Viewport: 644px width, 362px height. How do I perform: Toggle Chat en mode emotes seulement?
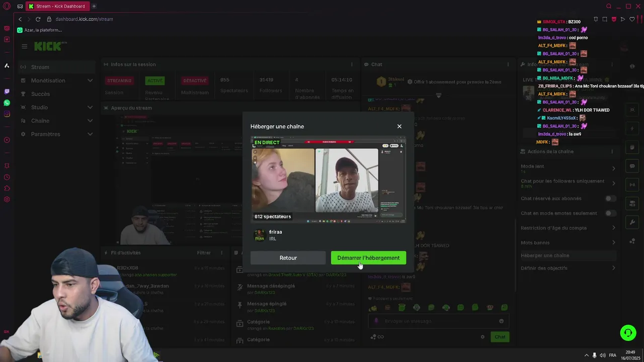point(610,213)
